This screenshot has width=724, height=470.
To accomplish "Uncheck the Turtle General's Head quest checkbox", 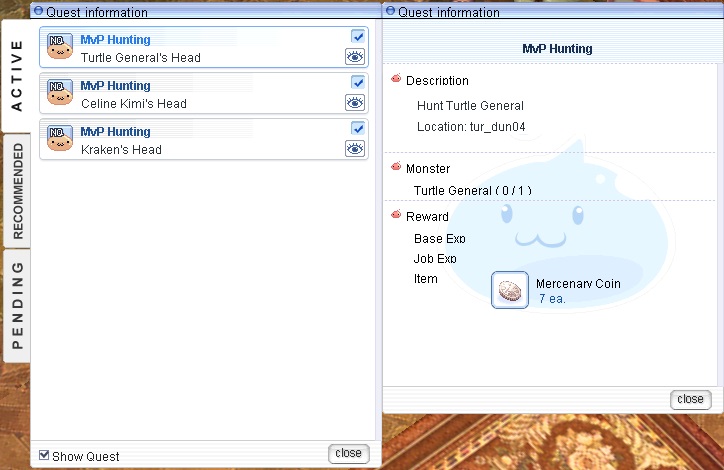I will 358,37.
